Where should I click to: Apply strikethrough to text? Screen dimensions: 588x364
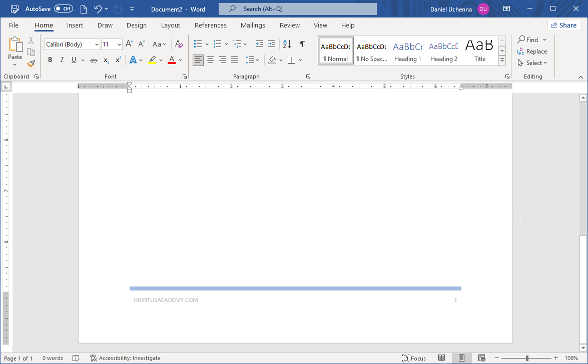[93, 59]
